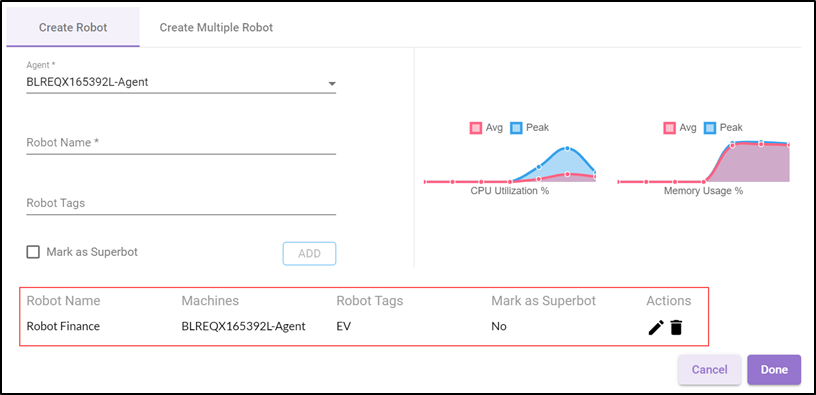The height and width of the screenshot is (395, 816).
Task: Switch to the Create Multiple Robot tab
Action: tap(216, 27)
